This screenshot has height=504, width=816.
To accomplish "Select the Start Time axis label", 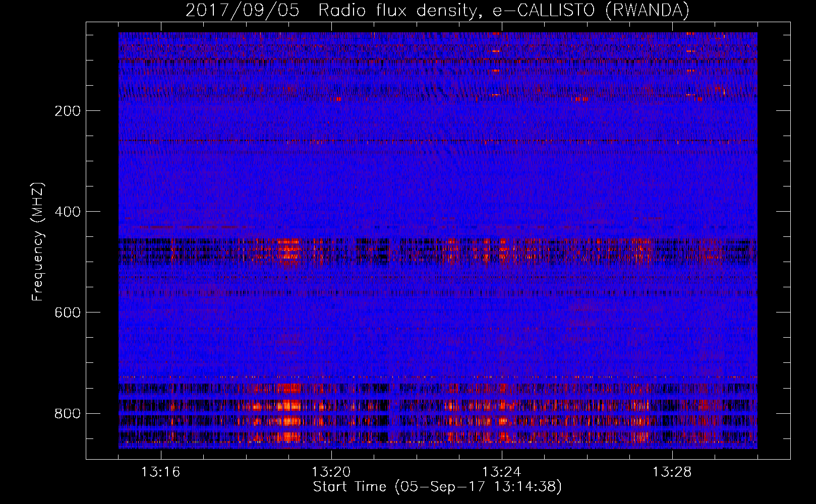I will point(437,487).
